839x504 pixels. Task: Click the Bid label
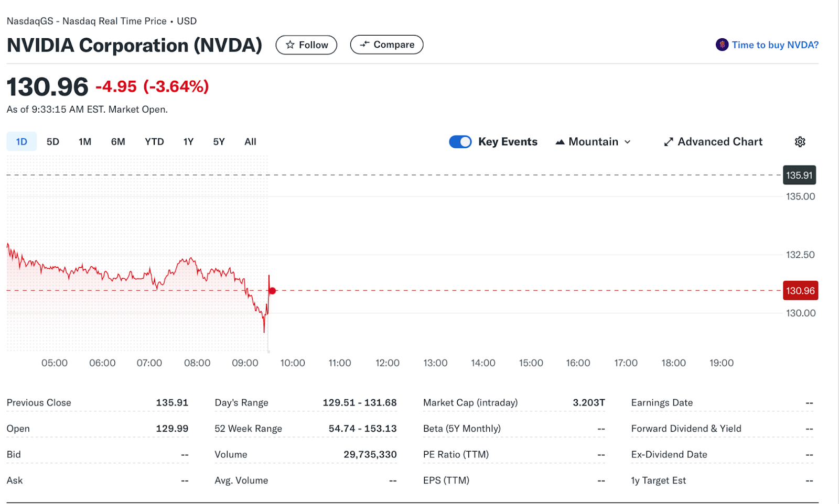14,454
